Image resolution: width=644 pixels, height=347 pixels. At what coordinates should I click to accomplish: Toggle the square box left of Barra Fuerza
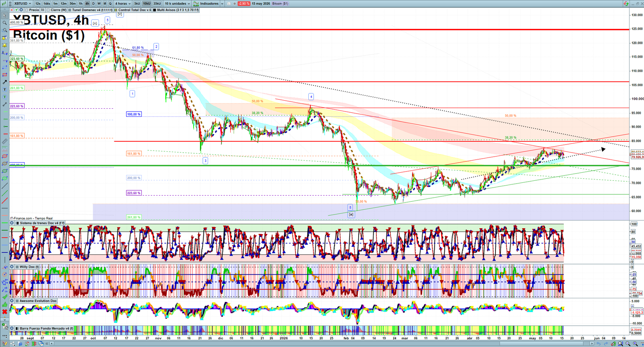tap(17, 328)
